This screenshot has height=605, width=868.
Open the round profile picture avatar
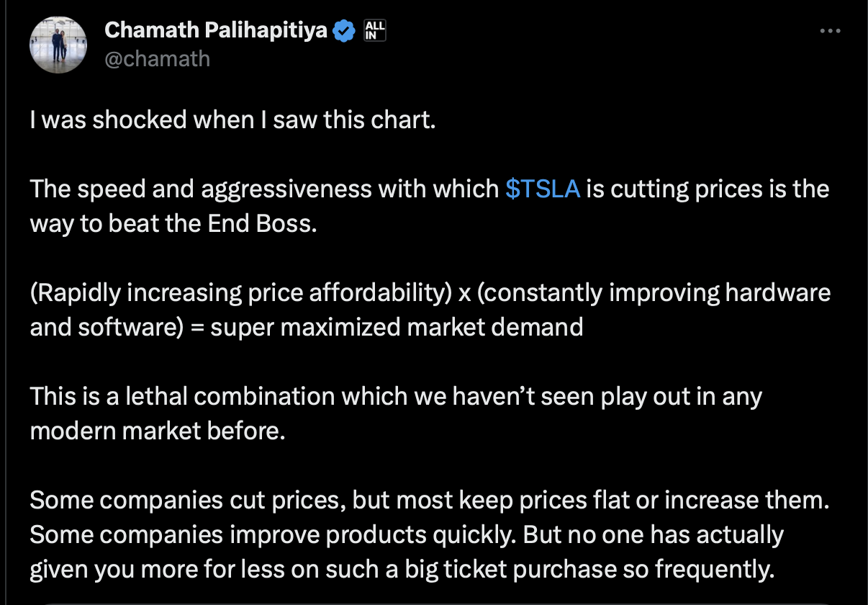(58, 44)
